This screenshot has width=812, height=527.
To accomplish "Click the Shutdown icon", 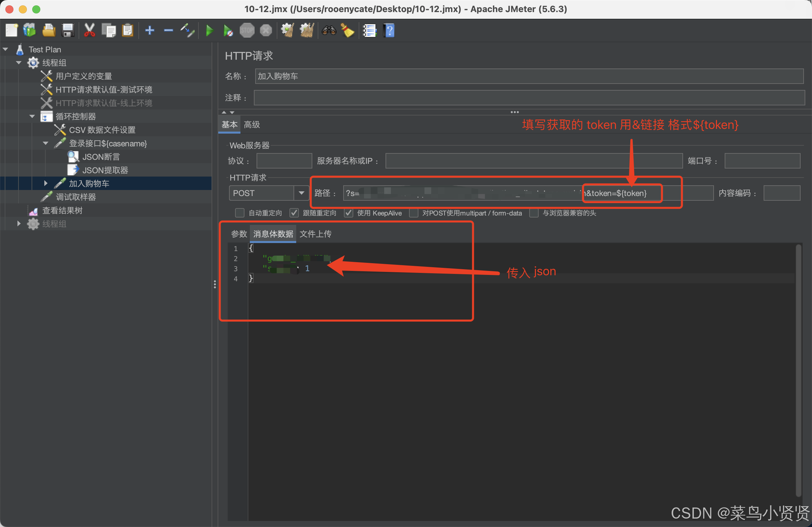I will point(266,31).
